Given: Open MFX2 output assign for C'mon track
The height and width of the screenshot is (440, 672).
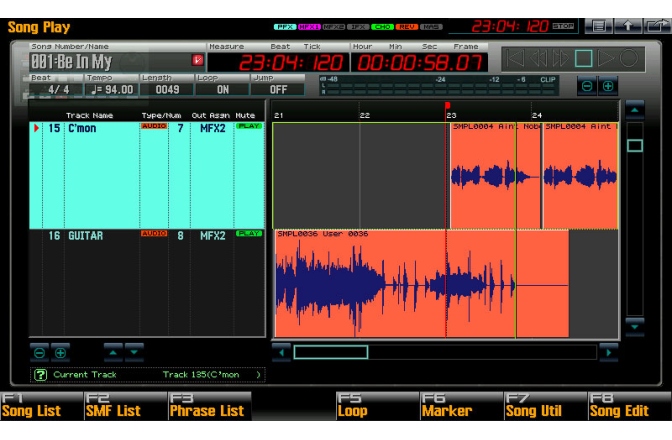Looking at the screenshot, I should (x=213, y=128).
